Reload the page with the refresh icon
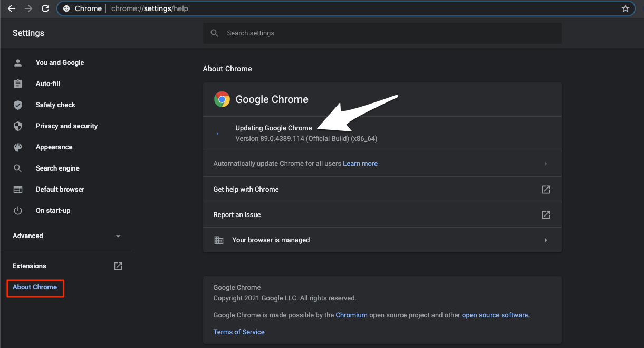 point(45,8)
